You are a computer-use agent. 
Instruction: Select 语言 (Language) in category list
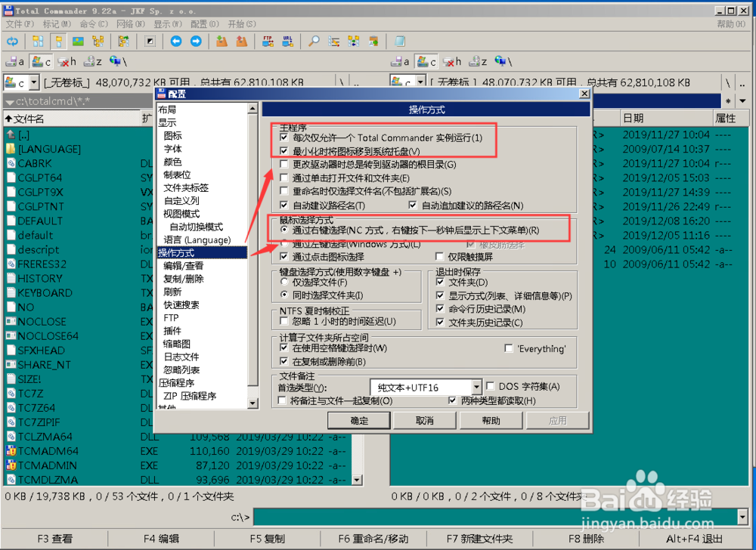pyautogui.click(x=197, y=239)
